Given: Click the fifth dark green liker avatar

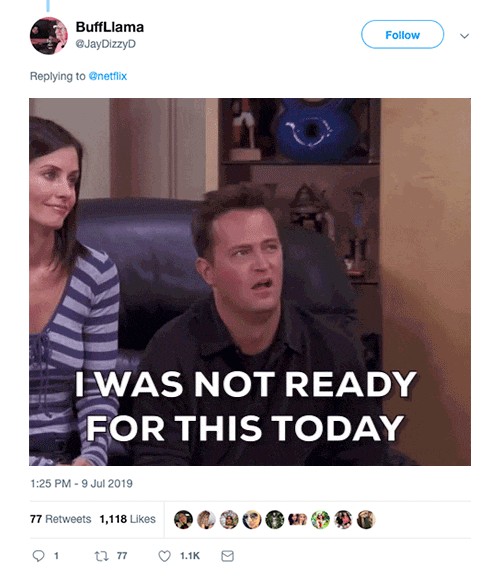Looking at the screenshot, I should click(x=274, y=519).
